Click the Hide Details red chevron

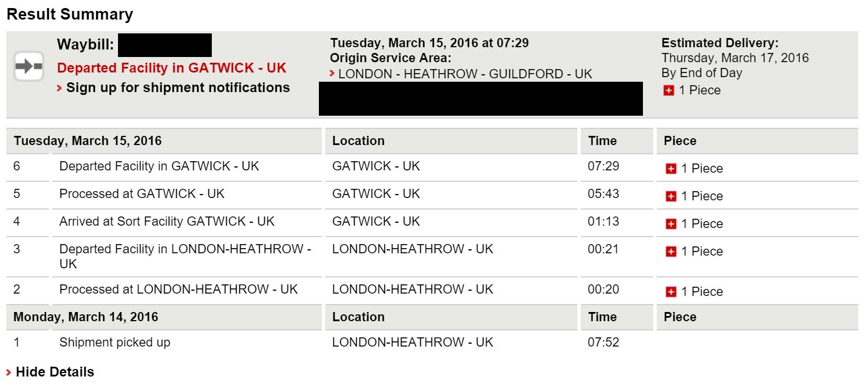pyautogui.click(x=9, y=372)
